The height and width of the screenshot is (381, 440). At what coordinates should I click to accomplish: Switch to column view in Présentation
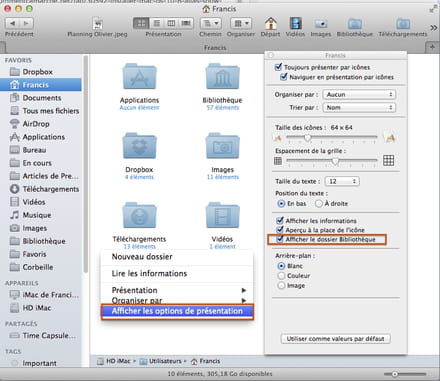point(171,23)
